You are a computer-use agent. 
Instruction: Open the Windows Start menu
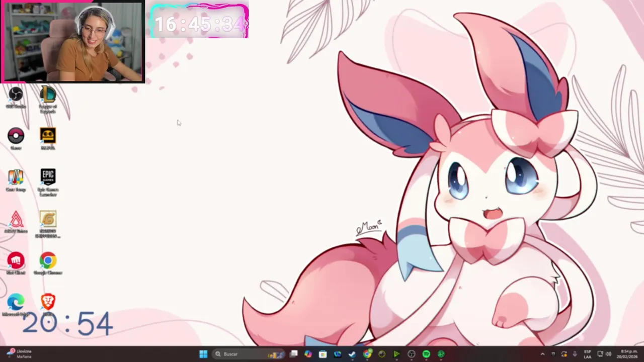pyautogui.click(x=203, y=354)
